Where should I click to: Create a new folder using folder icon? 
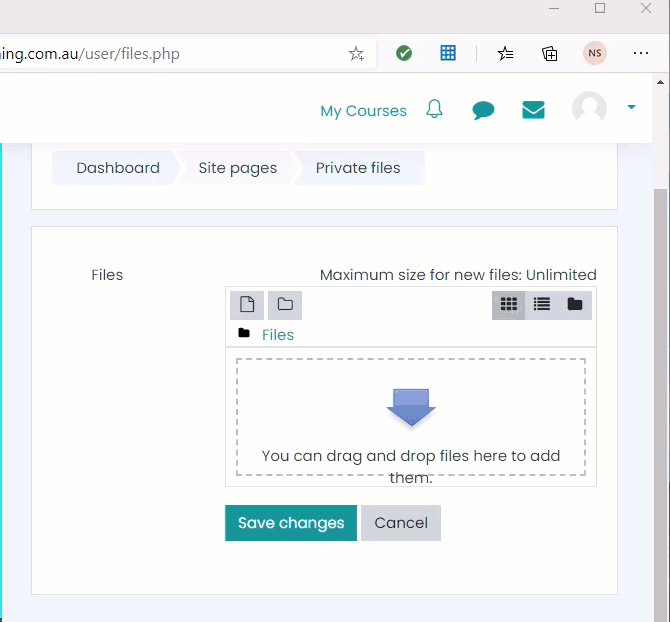coord(285,305)
